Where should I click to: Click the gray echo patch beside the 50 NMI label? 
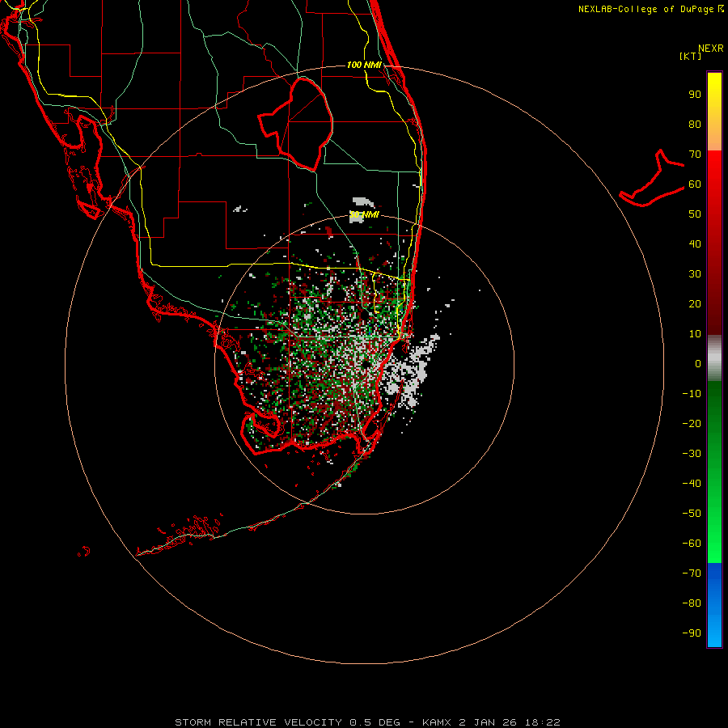(357, 218)
